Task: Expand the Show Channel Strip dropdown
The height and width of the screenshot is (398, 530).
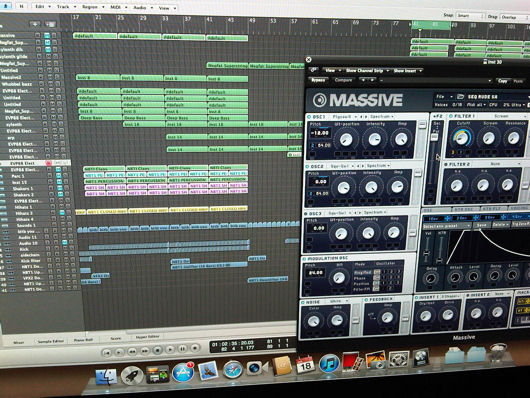Action: tap(367, 71)
